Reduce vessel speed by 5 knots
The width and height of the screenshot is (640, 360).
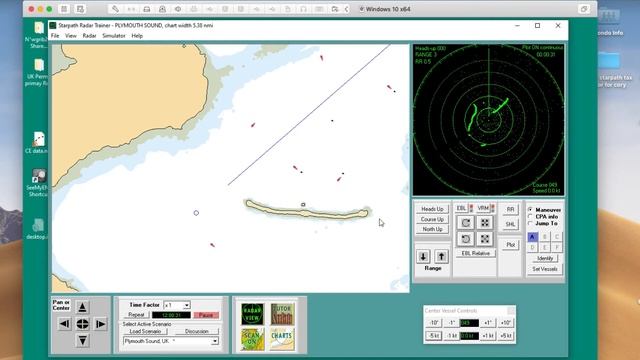click(x=433, y=336)
